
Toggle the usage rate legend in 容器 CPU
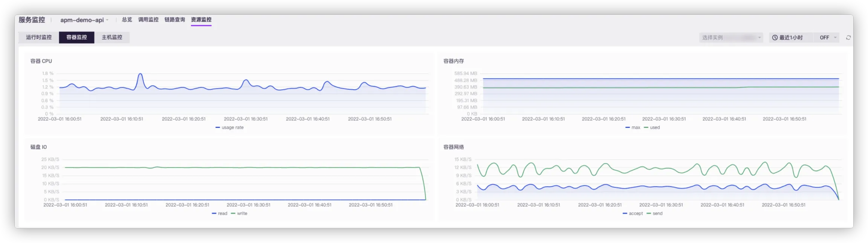coord(230,128)
